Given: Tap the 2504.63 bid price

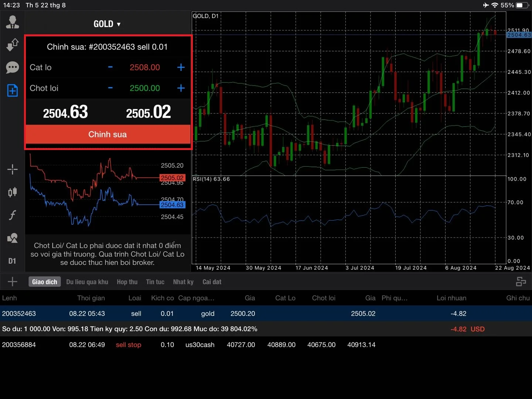Looking at the screenshot, I should pyautogui.click(x=65, y=112).
